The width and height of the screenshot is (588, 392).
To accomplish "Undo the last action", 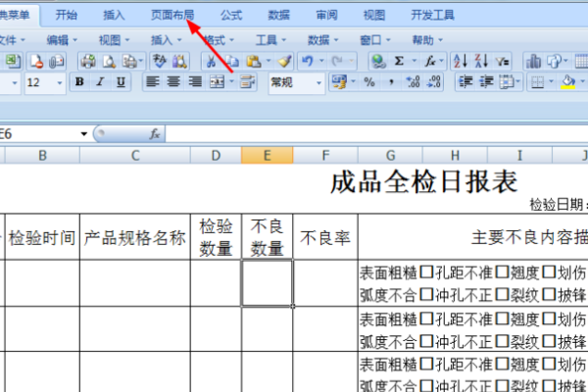I will [308, 61].
